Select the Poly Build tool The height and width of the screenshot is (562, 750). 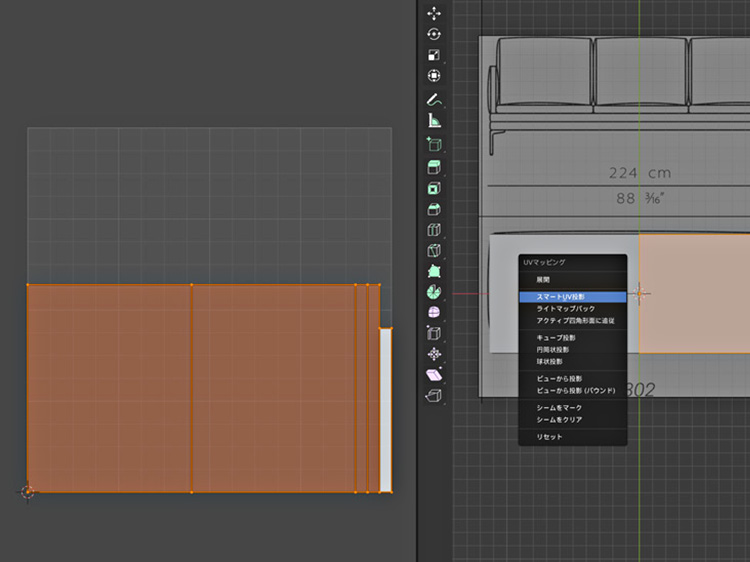pos(434,272)
